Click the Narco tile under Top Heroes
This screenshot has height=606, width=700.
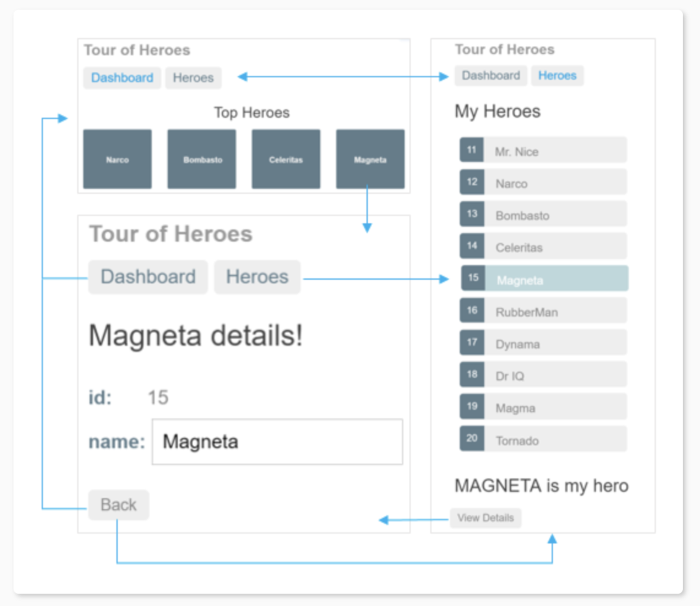tap(117, 159)
